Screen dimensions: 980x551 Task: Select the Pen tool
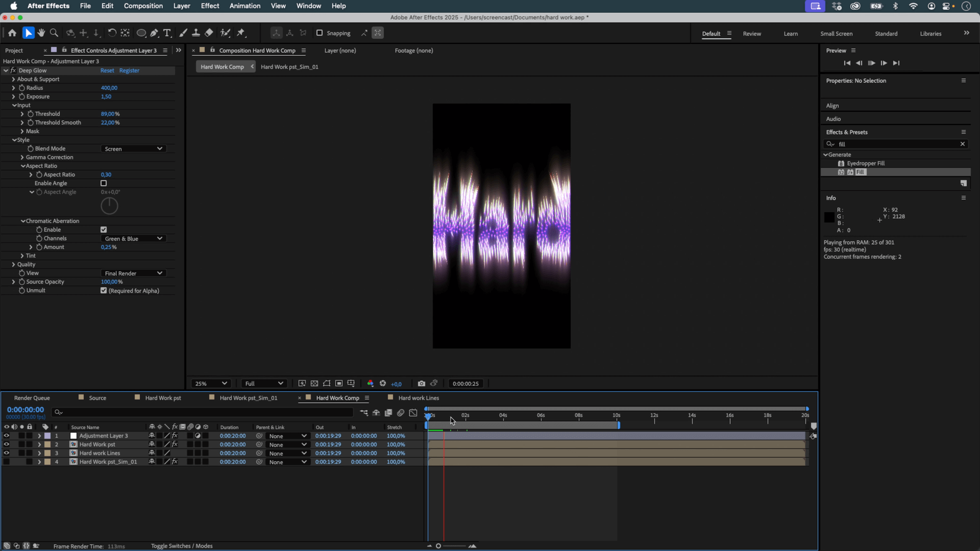pos(154,33)
